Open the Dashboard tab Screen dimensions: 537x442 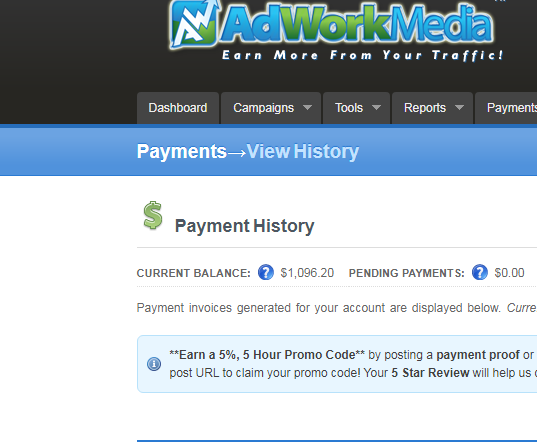click(x=178, y=108)
